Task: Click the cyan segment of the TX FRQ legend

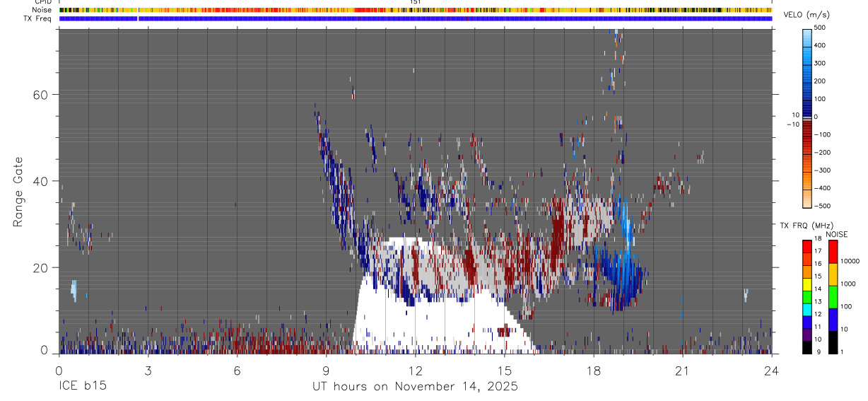Action: click(807, 309)
